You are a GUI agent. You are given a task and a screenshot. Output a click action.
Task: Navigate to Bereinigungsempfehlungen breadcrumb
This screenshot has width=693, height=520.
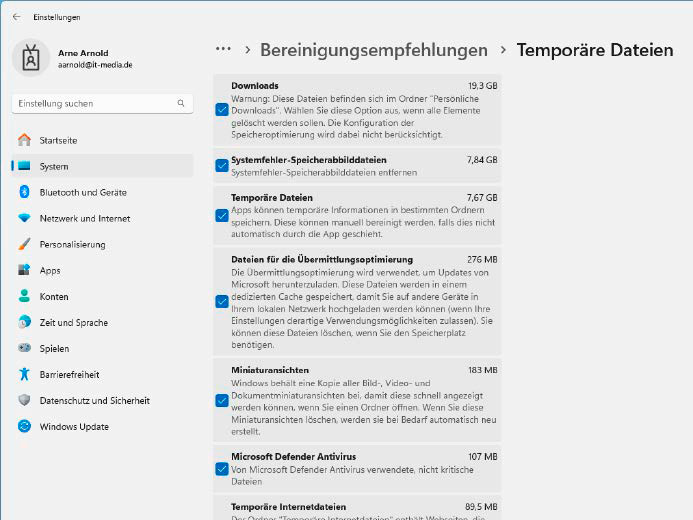point(373,50)
